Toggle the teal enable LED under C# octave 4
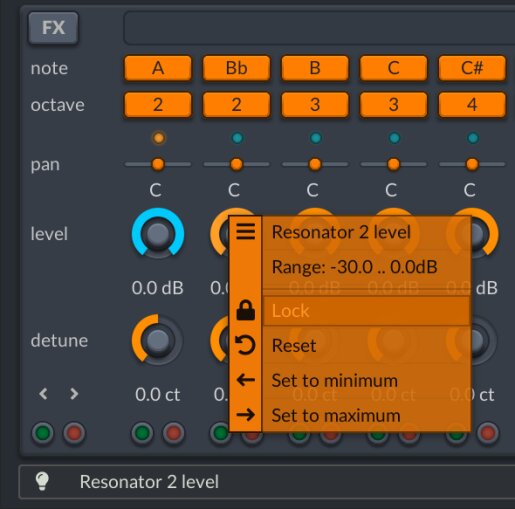The image size is (515, 509). [x=473, y=138]
